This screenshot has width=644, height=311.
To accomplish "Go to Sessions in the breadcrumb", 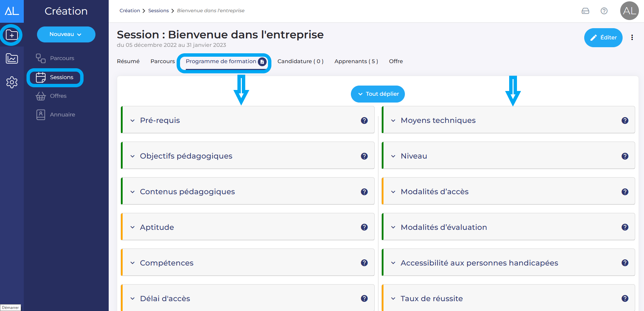I will tap(158, 11).
